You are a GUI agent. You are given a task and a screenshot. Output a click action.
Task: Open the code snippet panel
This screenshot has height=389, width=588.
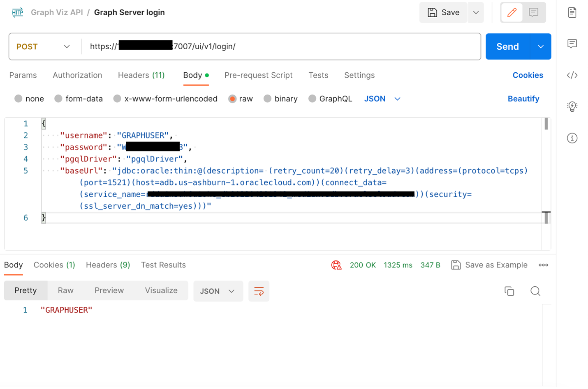coord(572,75)
